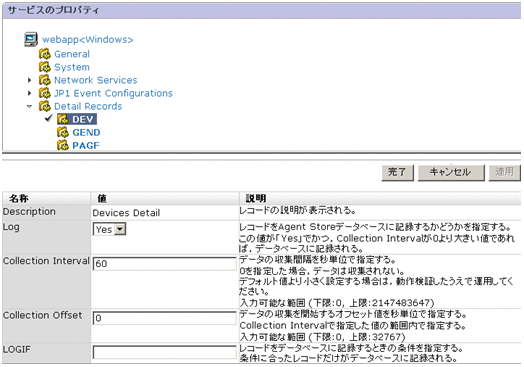Click the General folder icon

(x=45, y=53)
